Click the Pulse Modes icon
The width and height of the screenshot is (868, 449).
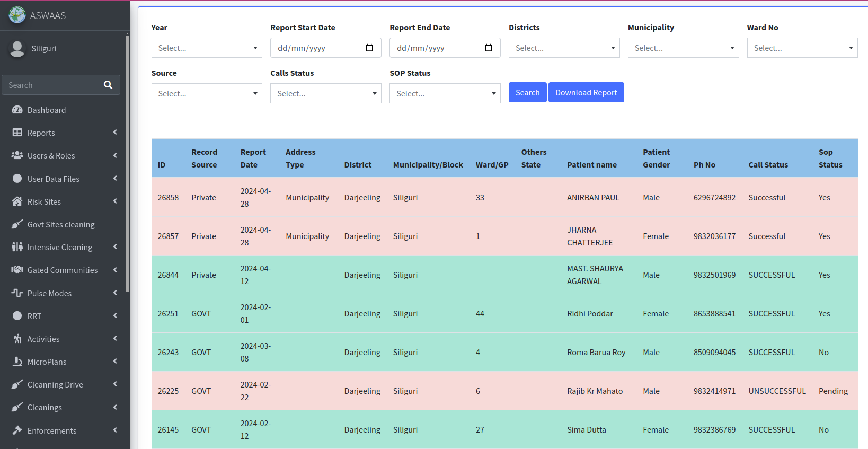[x=17, y=293]
